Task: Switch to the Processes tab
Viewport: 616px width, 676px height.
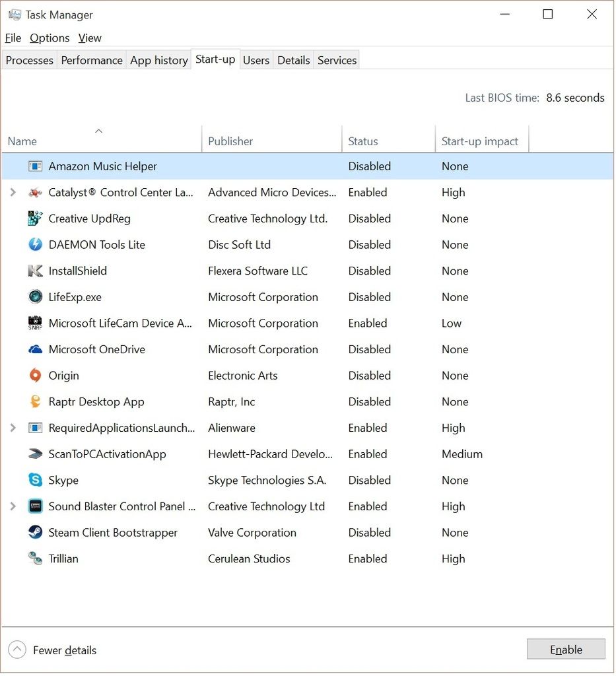Action: point(29,60)
